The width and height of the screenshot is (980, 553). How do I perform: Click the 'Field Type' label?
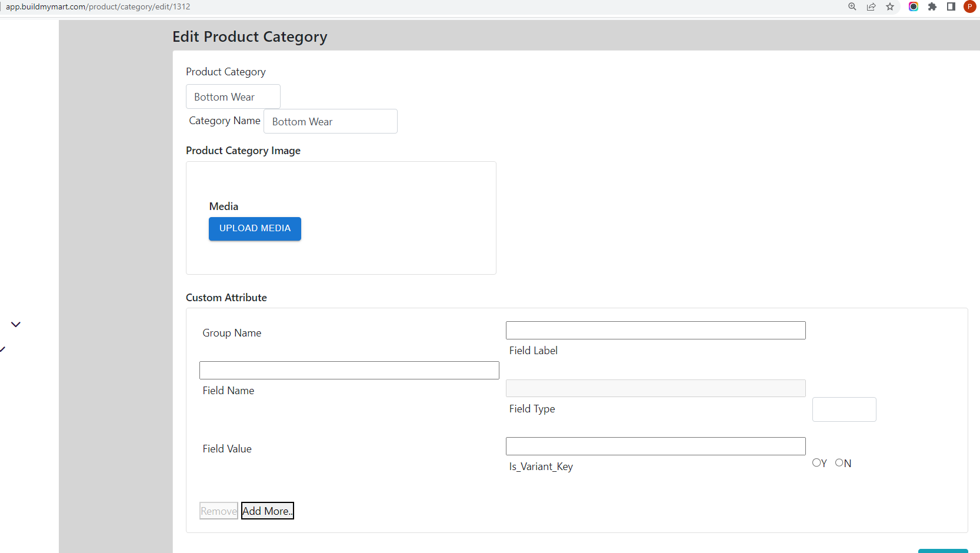pos(532,409)
